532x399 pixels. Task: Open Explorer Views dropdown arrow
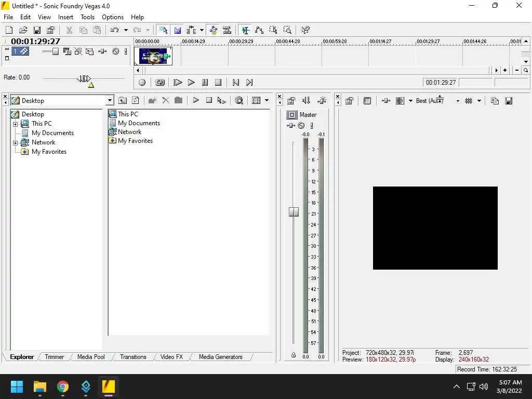click(267, 100)
